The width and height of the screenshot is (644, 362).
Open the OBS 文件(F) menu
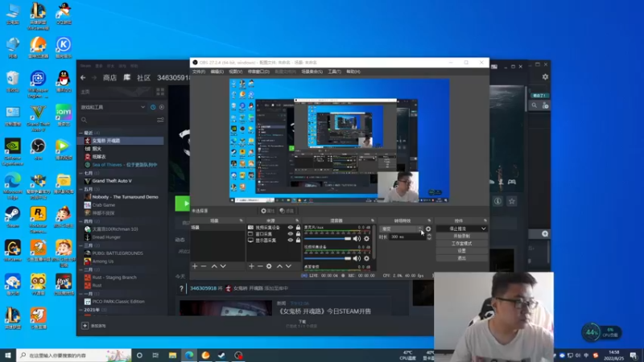point(199,72)
